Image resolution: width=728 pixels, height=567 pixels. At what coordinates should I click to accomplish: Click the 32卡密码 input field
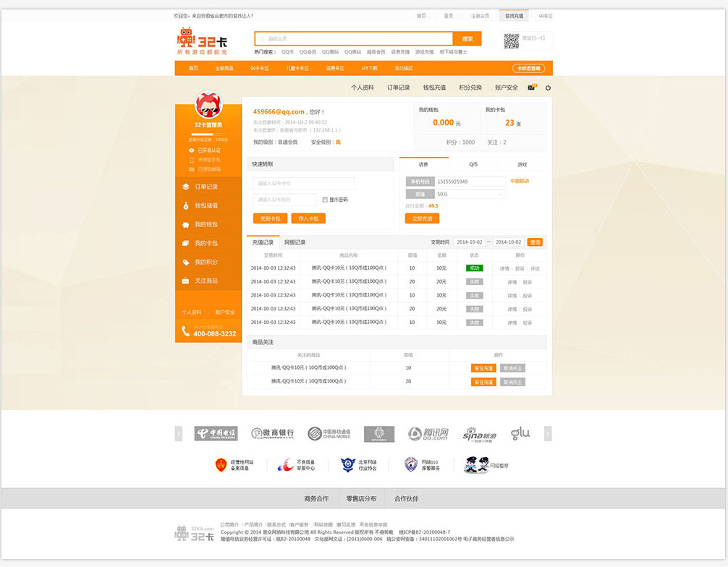pos(285,200)
